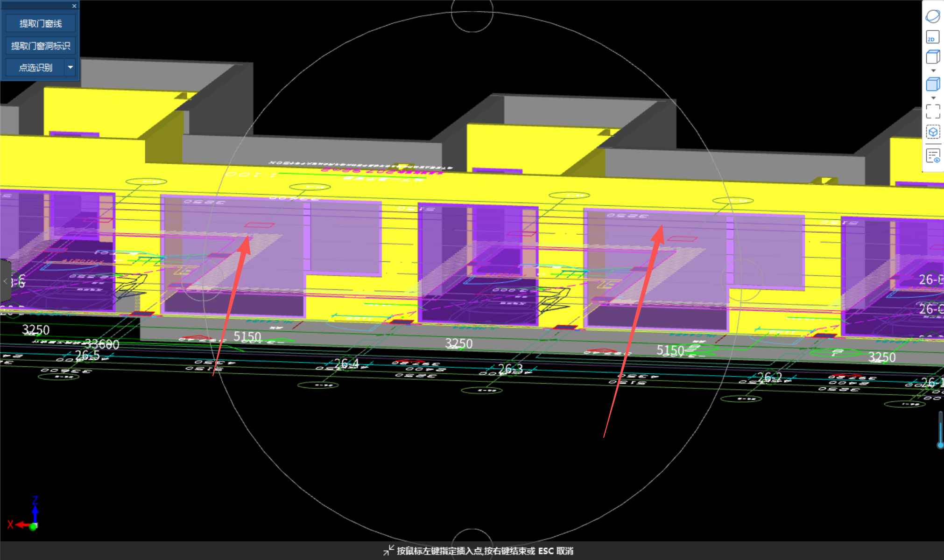Click the dashed-frame zoom extents icon
Screen dimensions: 944x560
click(932, 111)
